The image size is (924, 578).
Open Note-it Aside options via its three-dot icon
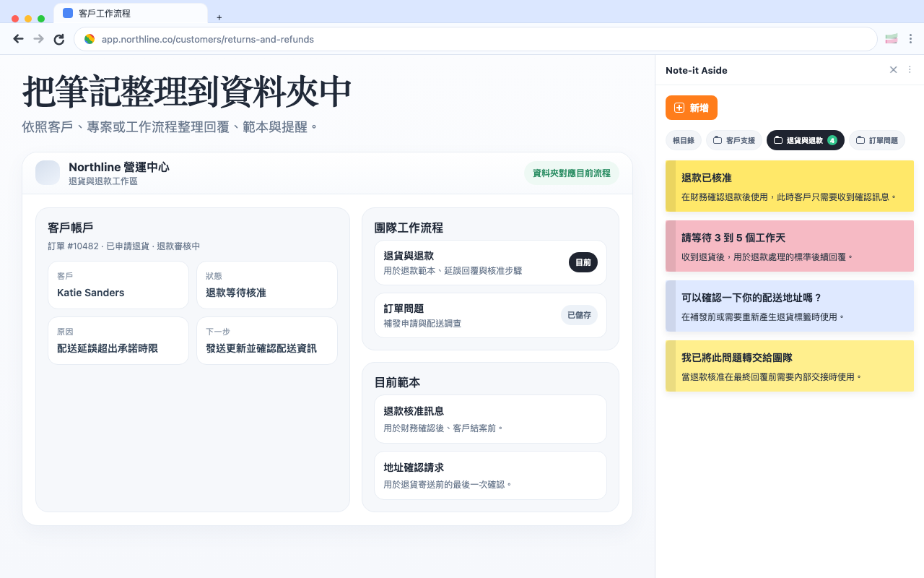[x=909, y=70]
